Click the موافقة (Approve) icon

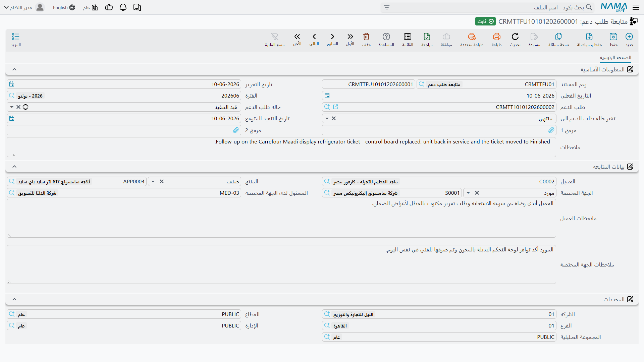coord(446,37)
